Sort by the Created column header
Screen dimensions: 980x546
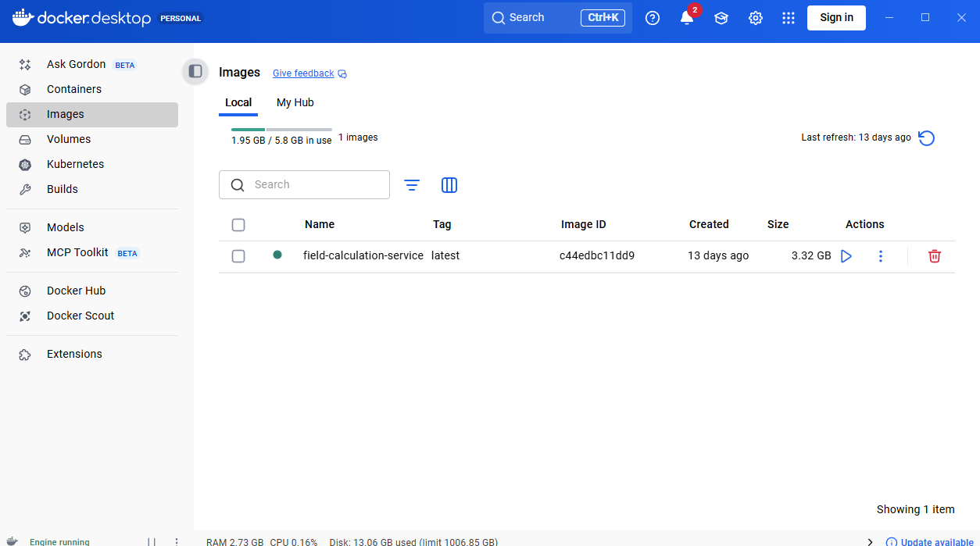(x=709, y=224)
